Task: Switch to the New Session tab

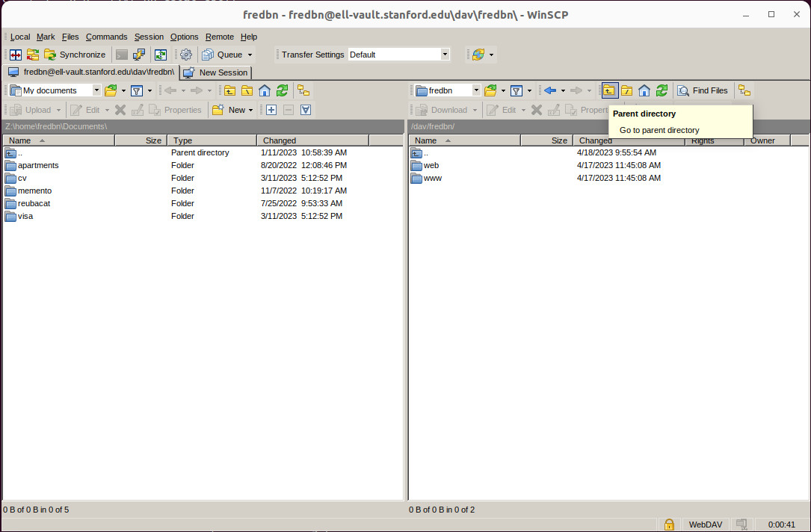Action: 216,72
